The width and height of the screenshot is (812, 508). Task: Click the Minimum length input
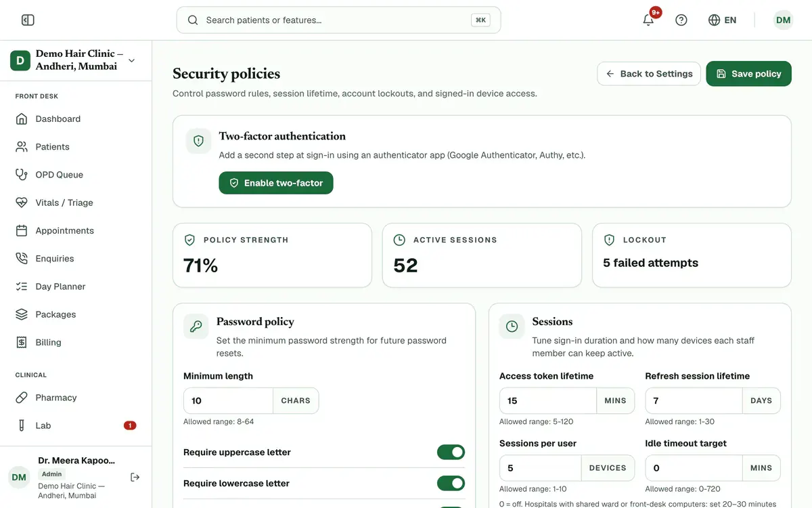(228, 401)
